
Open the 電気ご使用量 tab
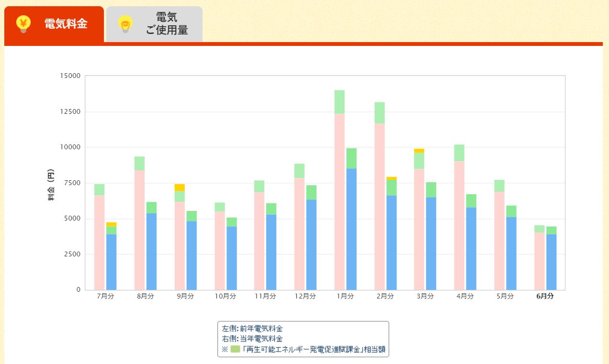(167, 24)
